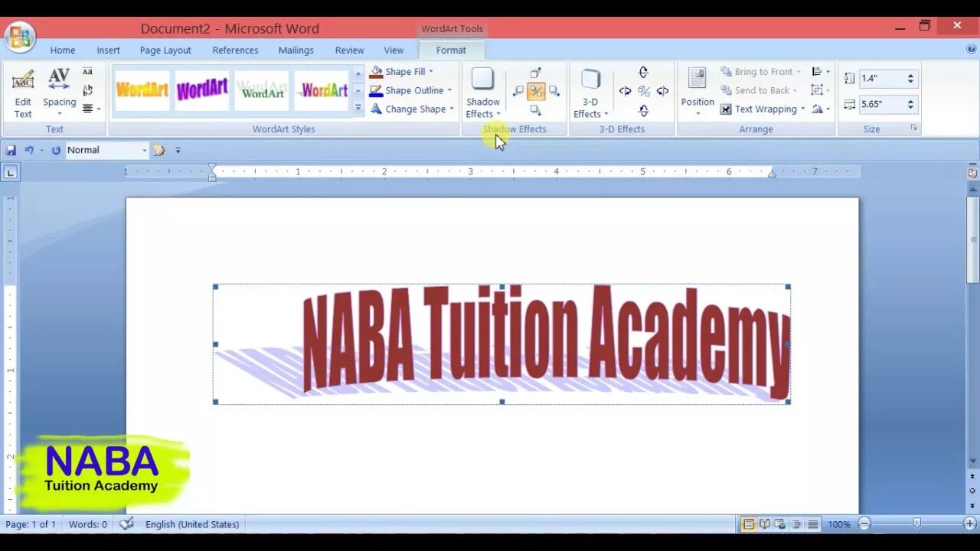This screenshot has height=551, width=980.
Task: Select the green reflected WordArt style
Action: 263,90
